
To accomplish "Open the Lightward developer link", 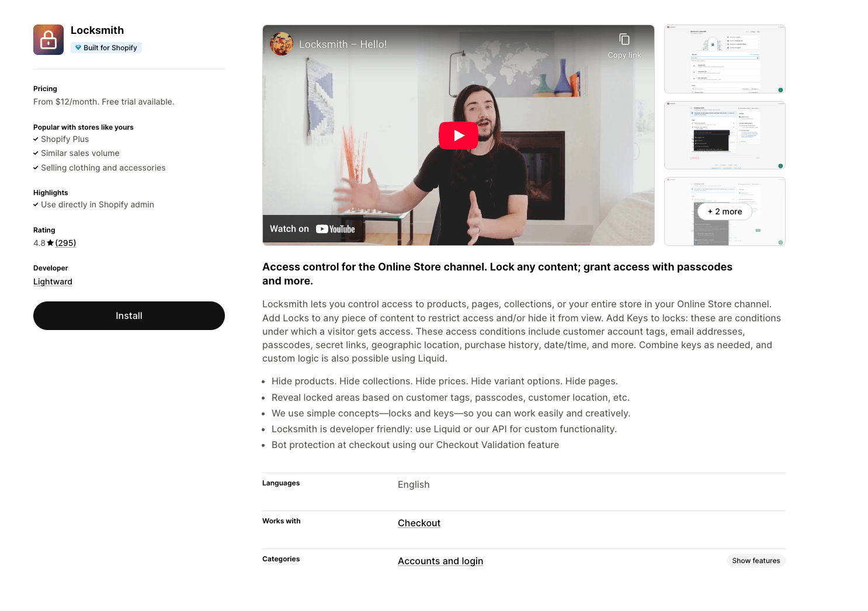I will coord(53,282).
